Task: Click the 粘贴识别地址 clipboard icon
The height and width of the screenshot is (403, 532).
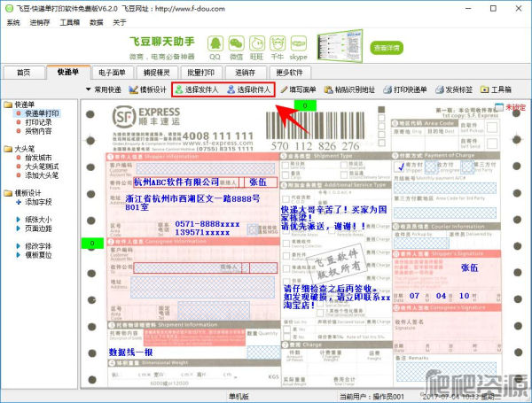Action: click(328, 89)
